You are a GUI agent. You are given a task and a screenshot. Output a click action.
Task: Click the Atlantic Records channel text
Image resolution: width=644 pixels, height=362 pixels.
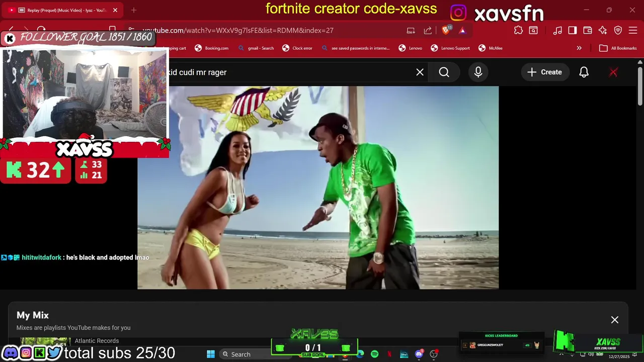97,341
